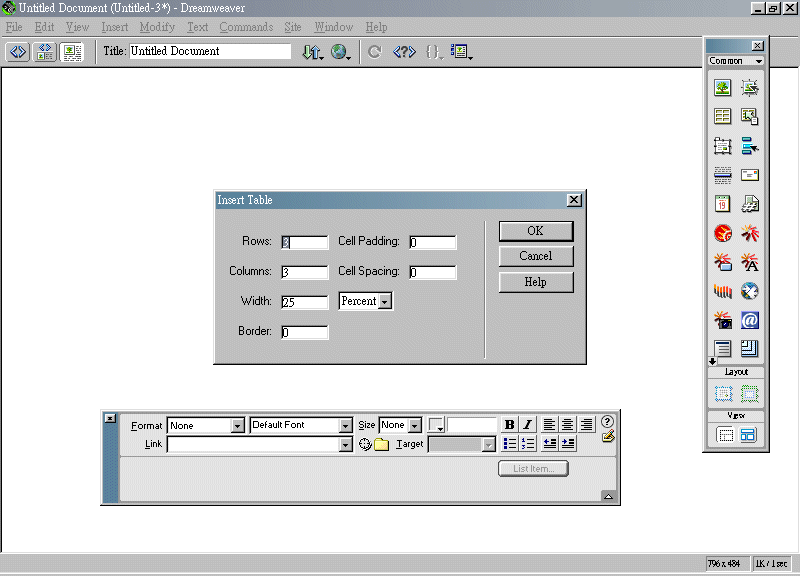Open the Reference icon
This screenshot has width=800, height=576.
pyautogui.click(x=404, y=52)
